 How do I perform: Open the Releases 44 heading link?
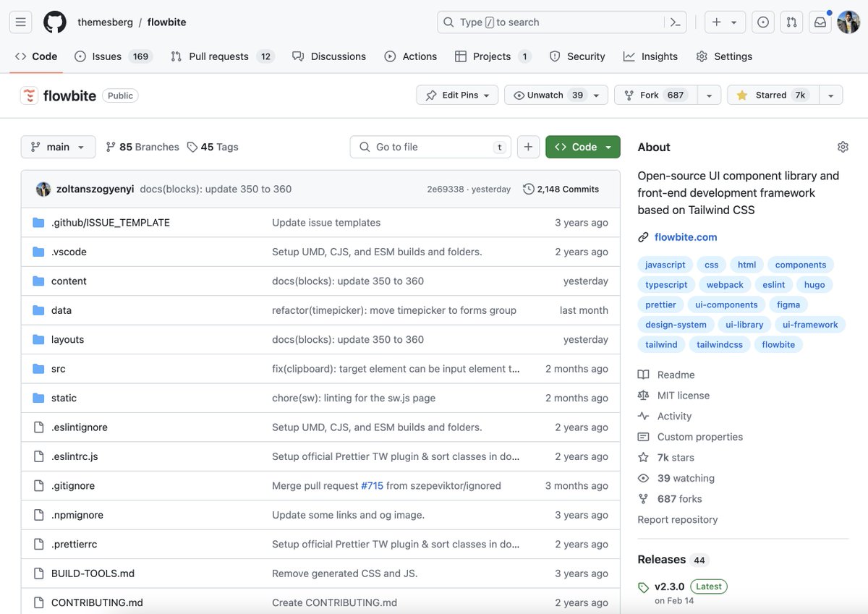[673, 560]
